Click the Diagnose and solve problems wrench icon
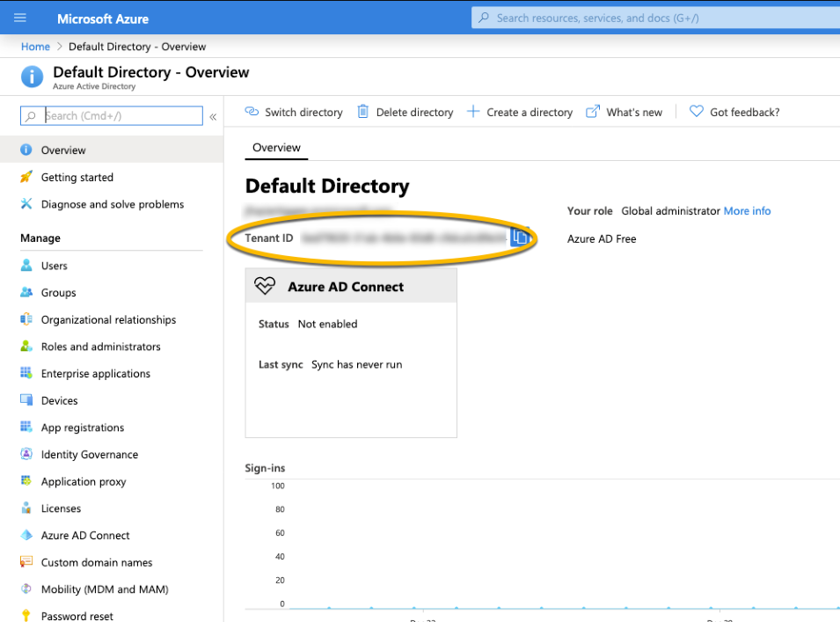Viewport: 840px width, 622px height. [x=26, y=203]
